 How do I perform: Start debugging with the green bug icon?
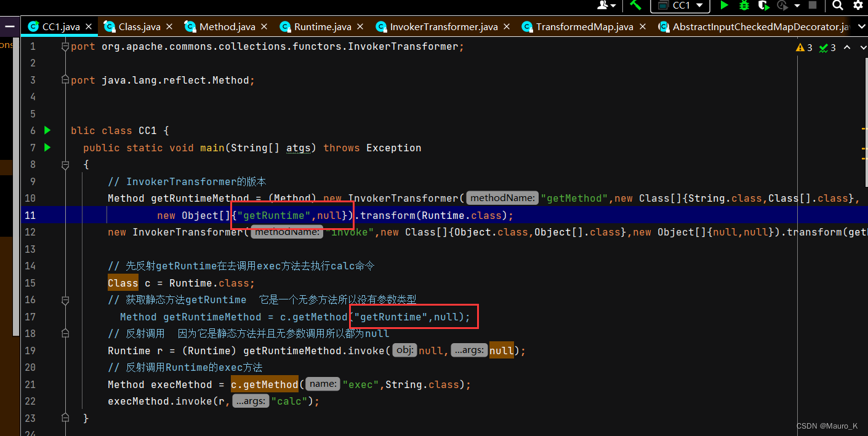(744, 5)
